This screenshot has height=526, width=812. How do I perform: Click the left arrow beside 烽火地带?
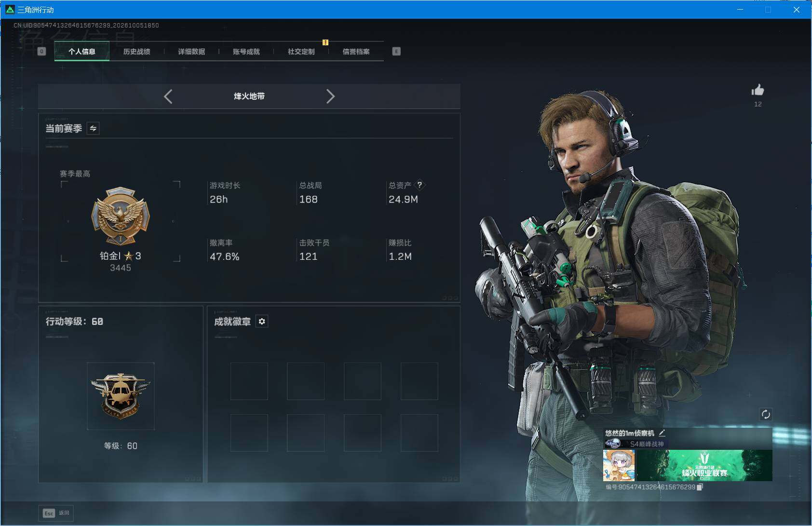point(168,96)
